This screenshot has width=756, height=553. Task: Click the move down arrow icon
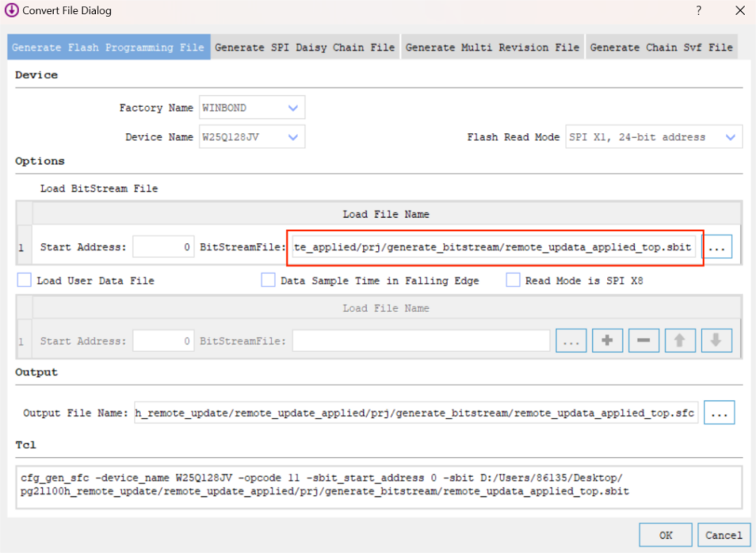click(715, 340)
